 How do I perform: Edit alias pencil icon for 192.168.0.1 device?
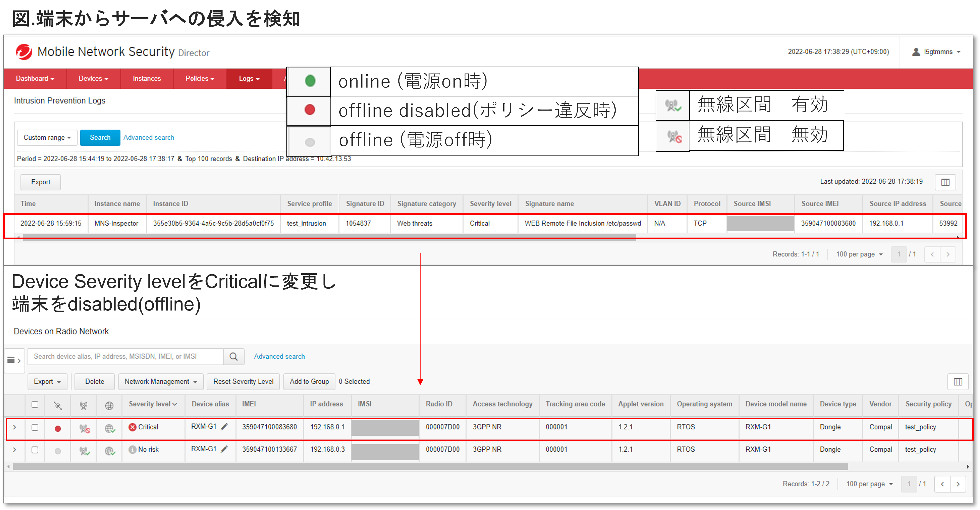point(224,427)
